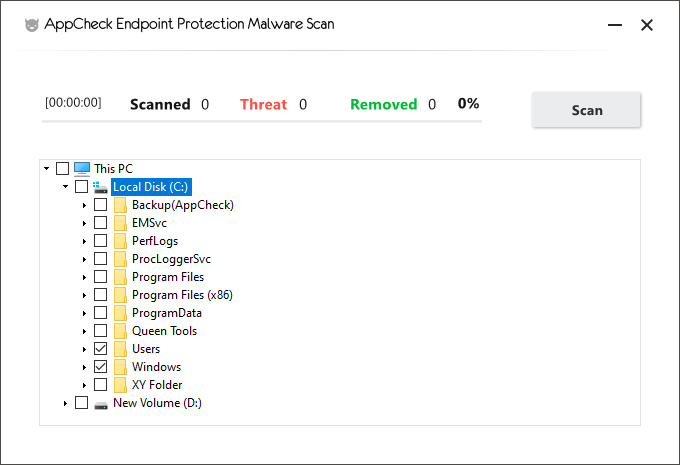Select the PerfLogs tree item
Viewport: 680px width, 465px height.
point(155,241)
